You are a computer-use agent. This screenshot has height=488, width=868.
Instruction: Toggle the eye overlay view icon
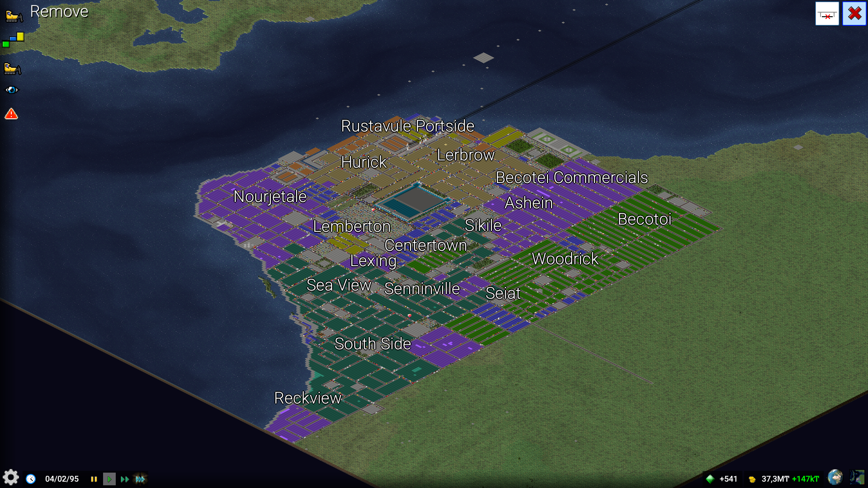click(12, 90)
